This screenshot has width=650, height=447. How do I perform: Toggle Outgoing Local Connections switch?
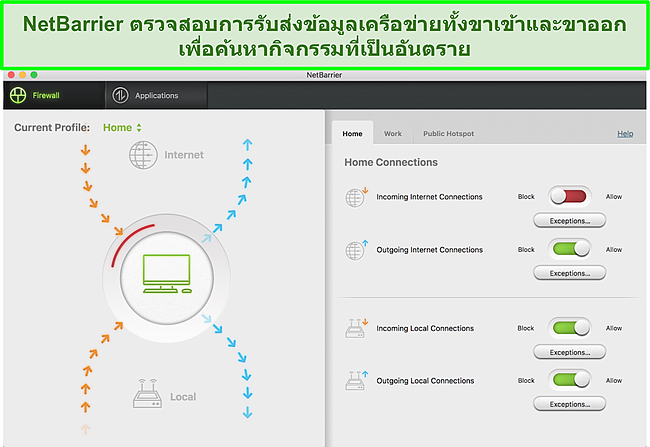pyautogui.click(x=570, y=380)
